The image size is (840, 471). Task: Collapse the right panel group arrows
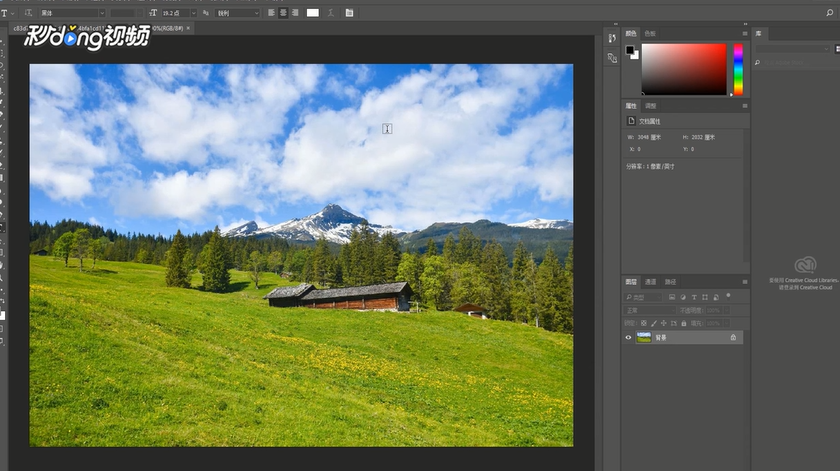[745, 24]
